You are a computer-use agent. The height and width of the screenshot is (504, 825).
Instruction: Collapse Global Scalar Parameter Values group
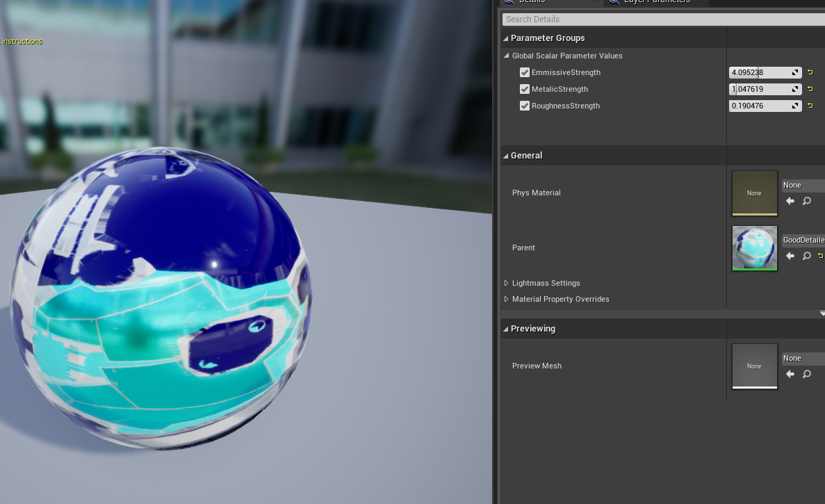507,55
